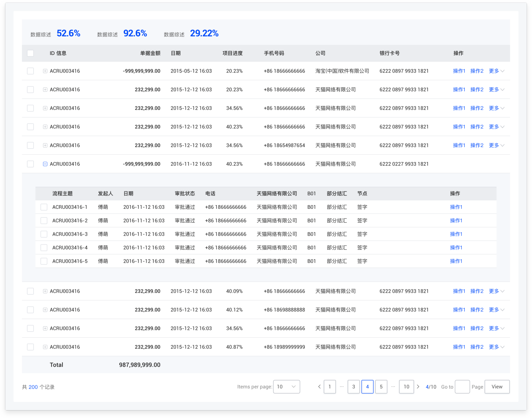Select the checkbox for the 40.09% row
The image size is (532, 418).
(x=30, y=291)
